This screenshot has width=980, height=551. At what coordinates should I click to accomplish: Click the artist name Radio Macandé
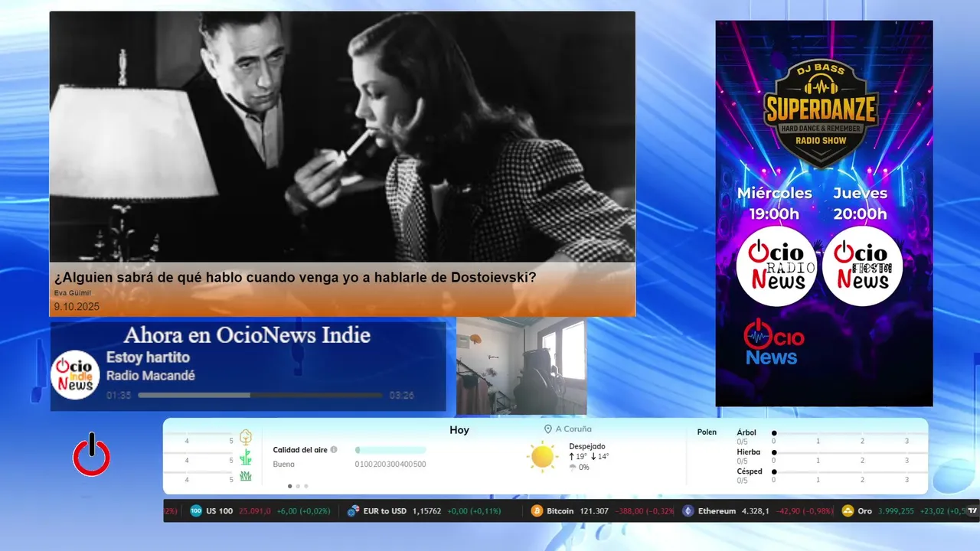pyautogui.click(x=151, y=376)
